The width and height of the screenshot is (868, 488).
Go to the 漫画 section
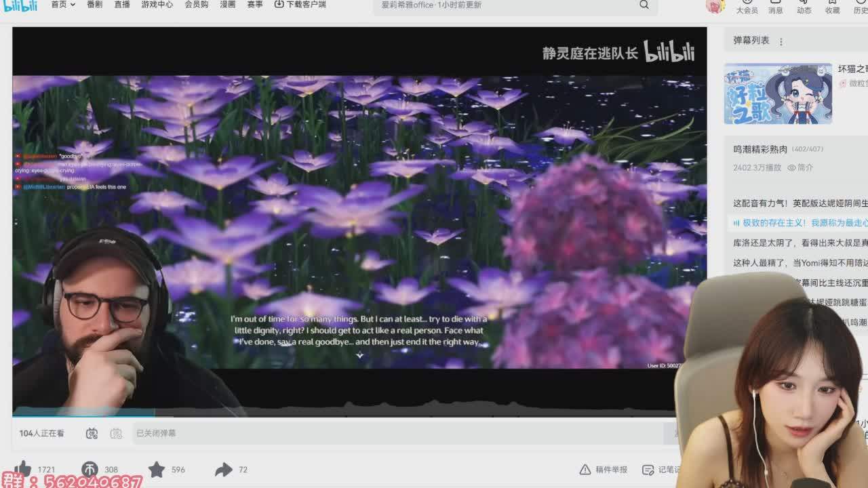[228, 4]
